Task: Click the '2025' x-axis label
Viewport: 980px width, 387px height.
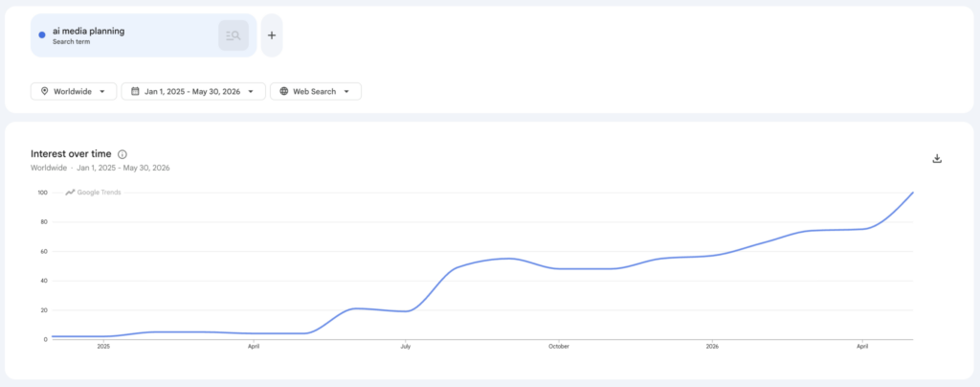Action: pos(103,346)
